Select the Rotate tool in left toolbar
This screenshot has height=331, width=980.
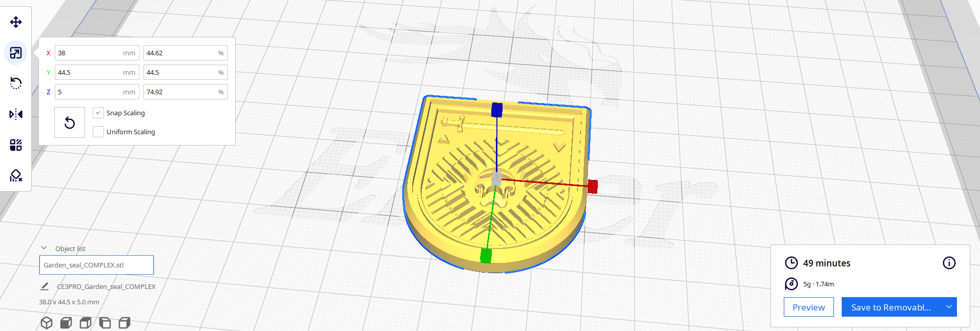click(16, 83)
